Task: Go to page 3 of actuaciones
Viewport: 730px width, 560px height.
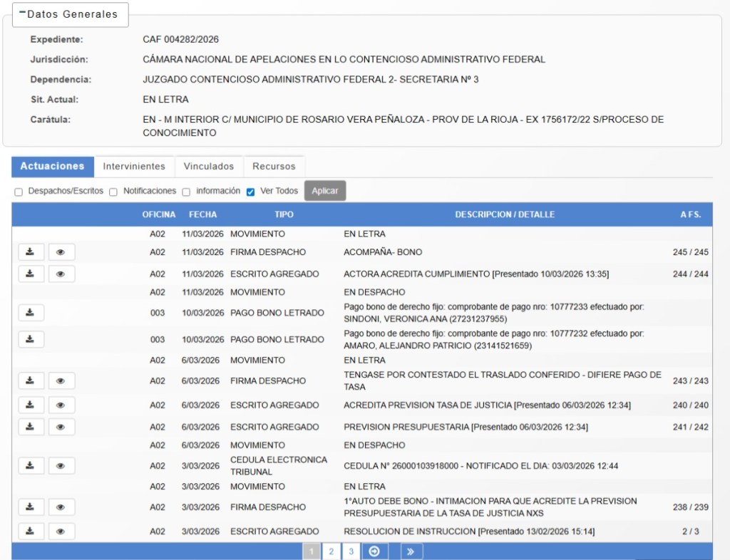Action: tap(351, 551)
